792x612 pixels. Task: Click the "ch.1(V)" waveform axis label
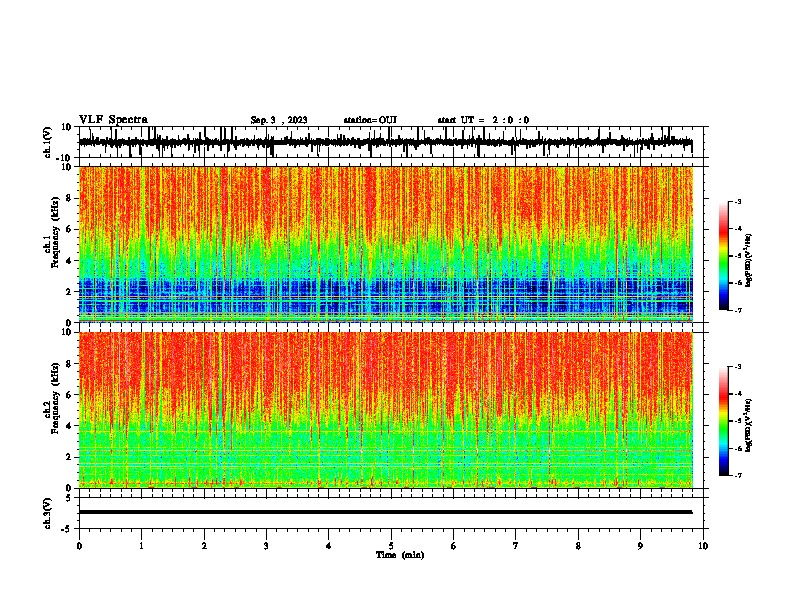(48, 142)
